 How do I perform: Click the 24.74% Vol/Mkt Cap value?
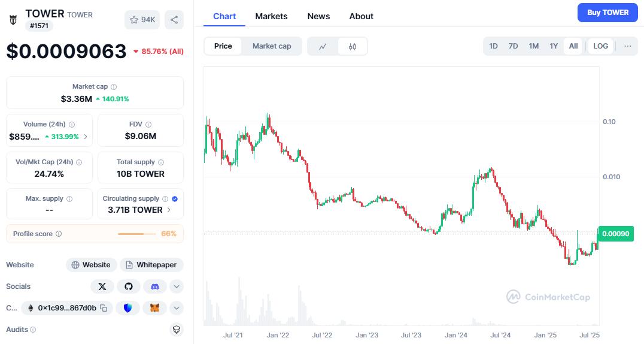pos(49,174)
